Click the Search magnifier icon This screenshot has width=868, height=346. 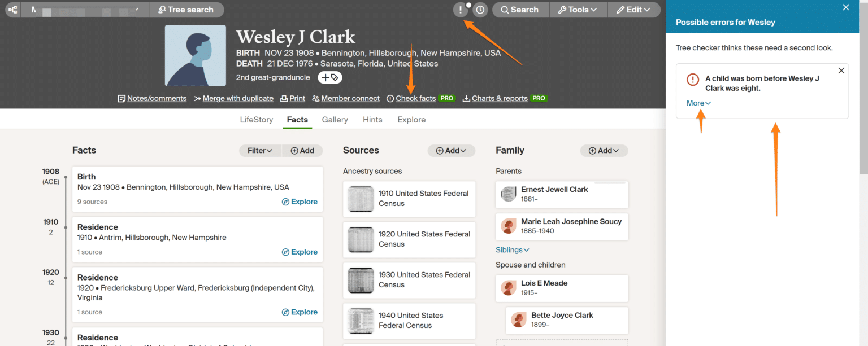519,10
